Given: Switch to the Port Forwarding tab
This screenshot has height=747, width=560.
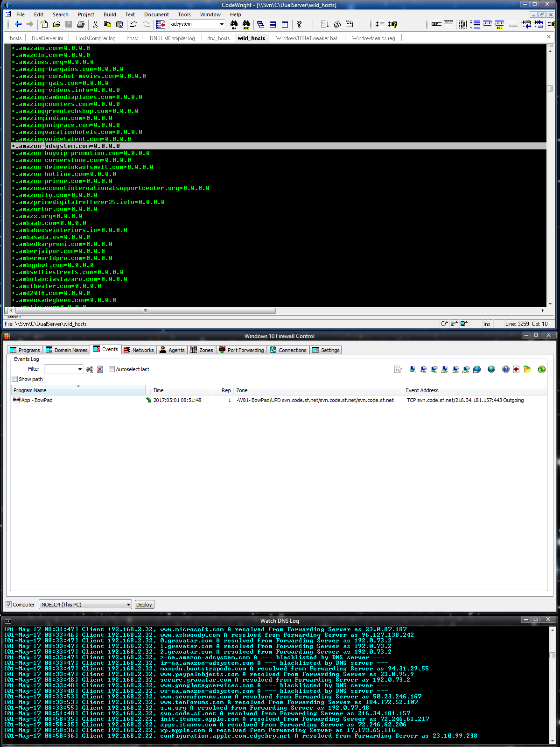Looking at the screenshot, I should [x=242, y=350].
